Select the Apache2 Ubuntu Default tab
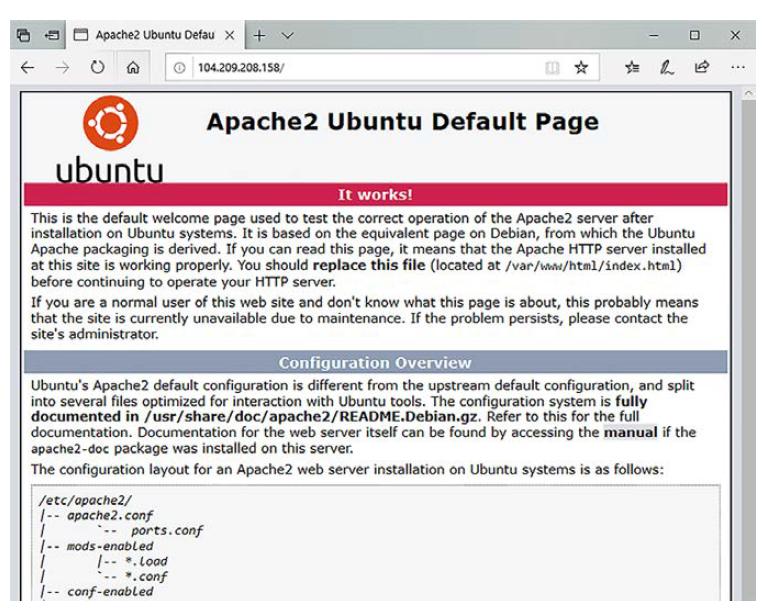 click(150, 35)
